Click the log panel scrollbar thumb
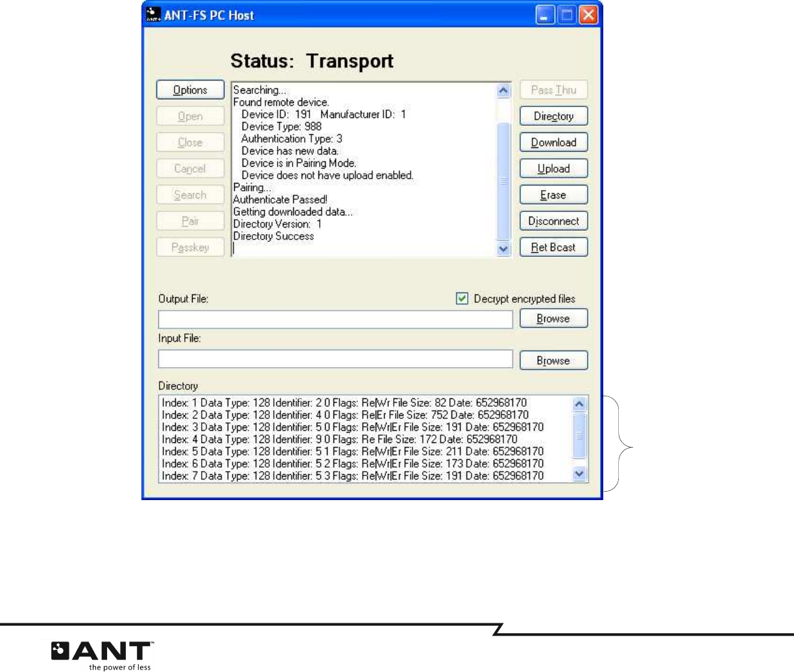Screen dimensions: 794x672 coord(503,182)
